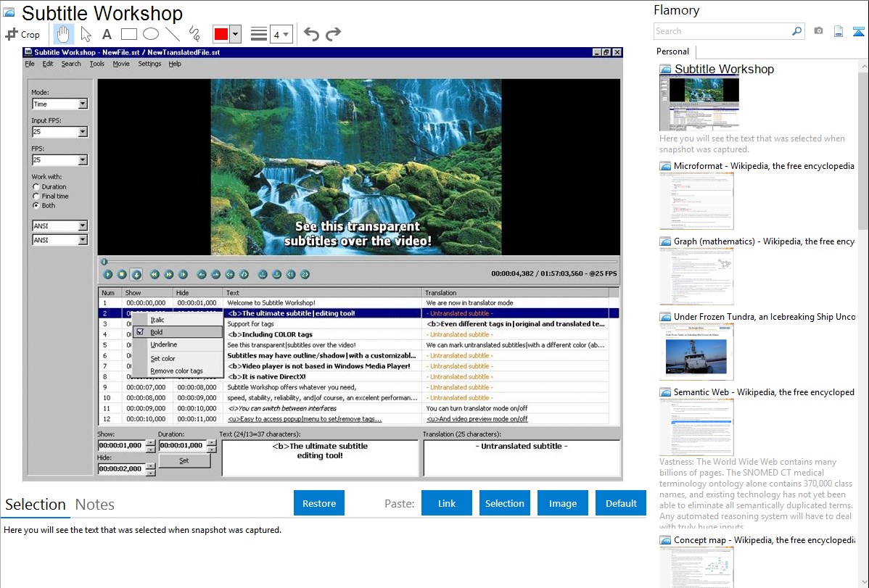Activate the hand pan tool
The image size is (869, 588).
(64, 34)
